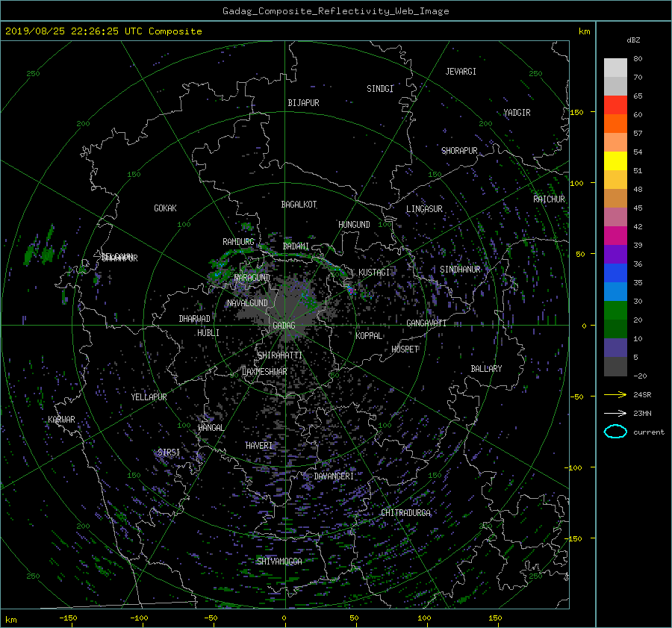Click the cyan current ellipse legend icon
Viewport: 672px width, 628px height.
pos(615,432)
